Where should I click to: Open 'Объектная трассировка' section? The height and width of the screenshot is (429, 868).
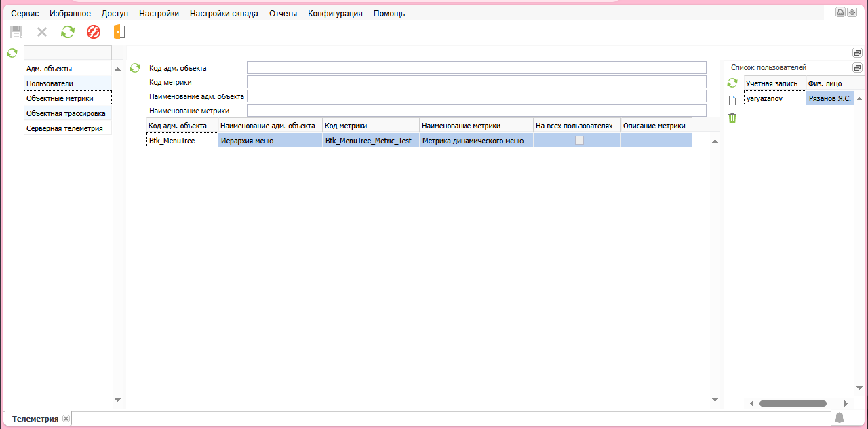(x=66, y=113)
